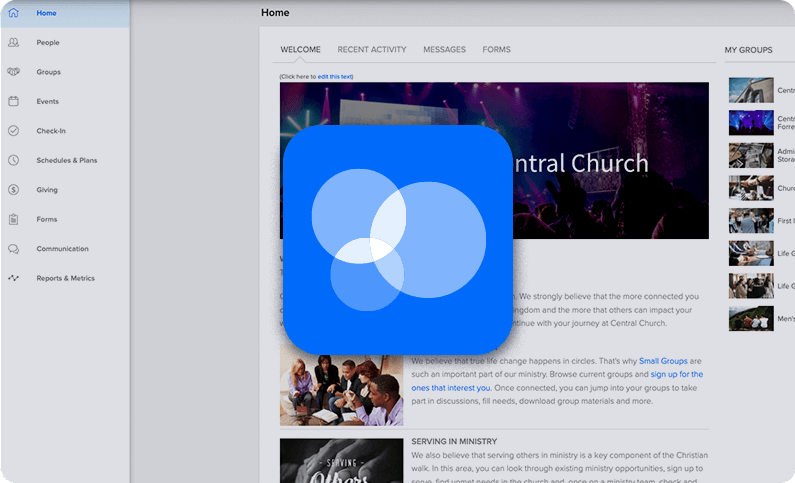
Task: Open the Messages tab
Action: (x=444, y=49)
